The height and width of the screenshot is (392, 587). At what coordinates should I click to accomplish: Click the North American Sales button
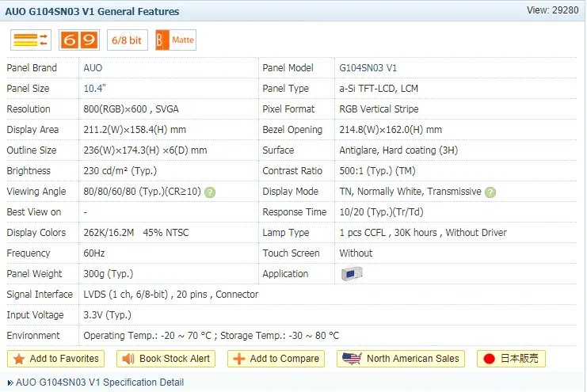pyautogui.click(x=401, y=359)
